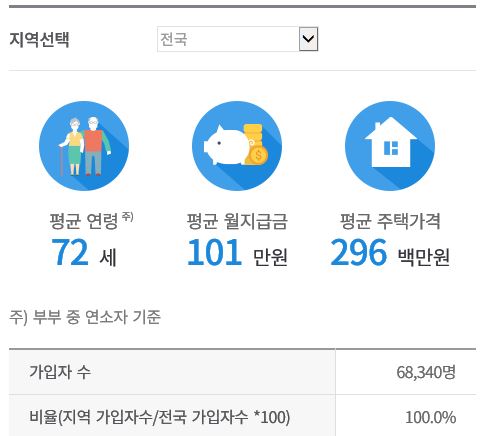Viewport: 490px width, 436px height.
Task: Click the 가입자 수 row header
Action: (x=172, y=372)
